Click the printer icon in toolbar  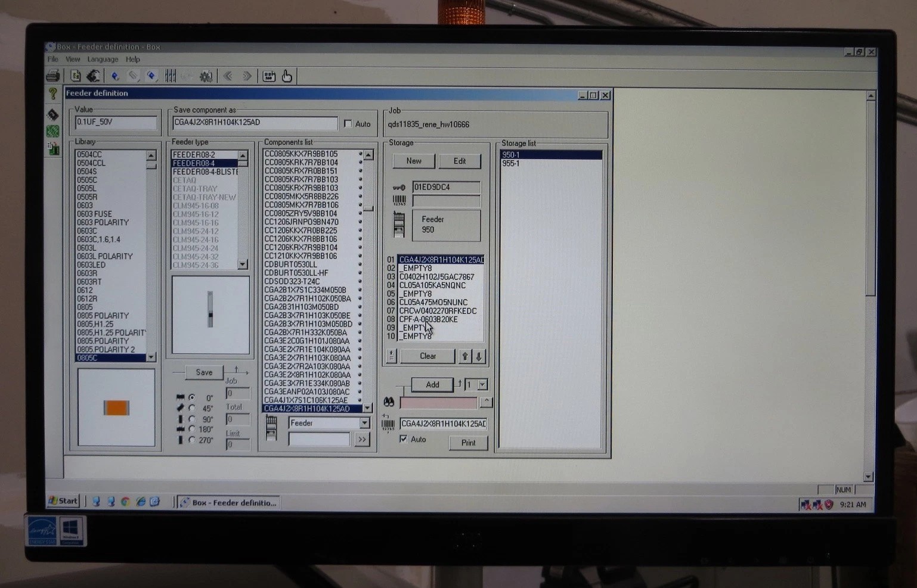53,76
